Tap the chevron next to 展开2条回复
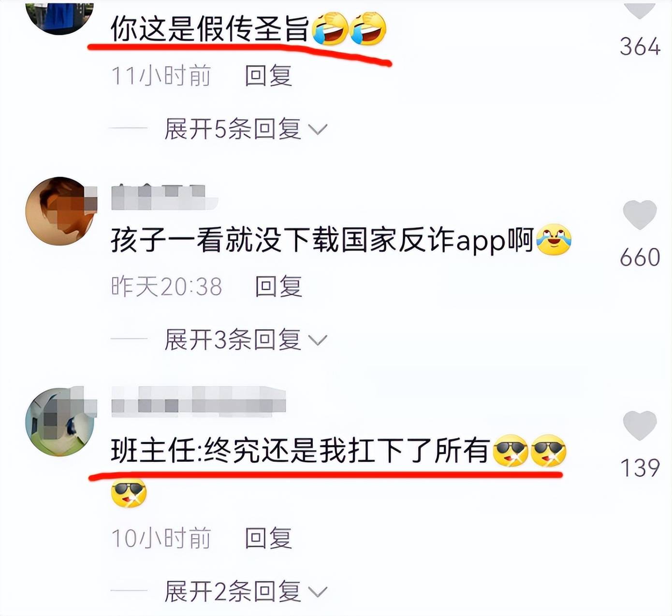Viewport: 672px width, 616px height. [318, 592]
